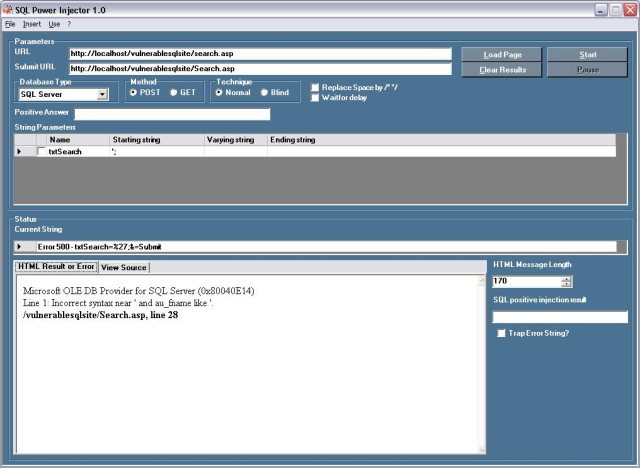Enable the Trap Error String checkbox
The height and width of the screenshot is (468, 640).
click(x=501, y=333)
